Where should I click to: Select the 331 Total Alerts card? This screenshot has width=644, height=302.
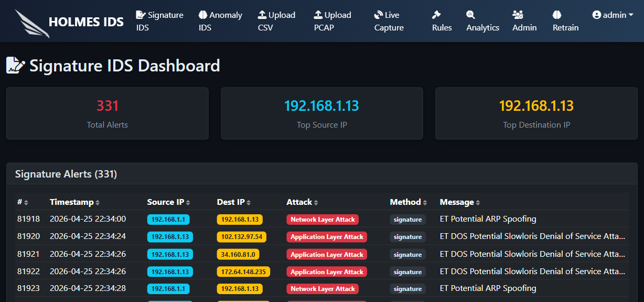pyautogui.click(x=108, y=113)
